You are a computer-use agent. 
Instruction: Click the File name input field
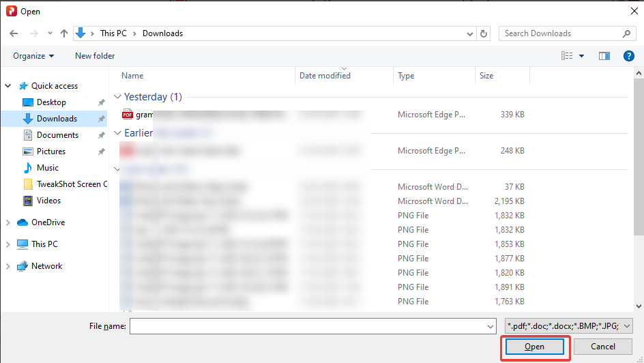[312, 326]
